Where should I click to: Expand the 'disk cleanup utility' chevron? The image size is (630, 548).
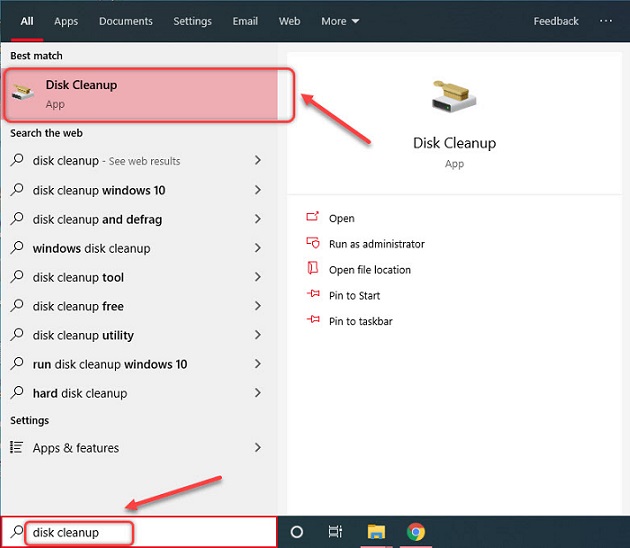(258, 335)
